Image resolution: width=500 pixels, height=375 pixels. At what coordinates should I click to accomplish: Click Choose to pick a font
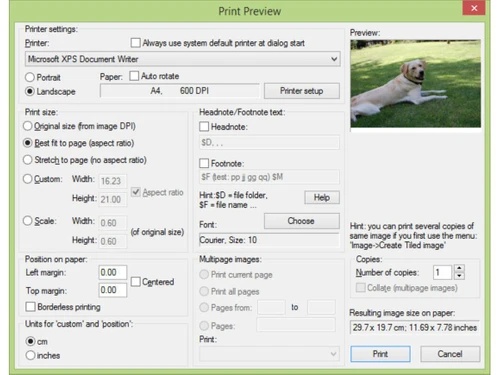pos(302,221)
